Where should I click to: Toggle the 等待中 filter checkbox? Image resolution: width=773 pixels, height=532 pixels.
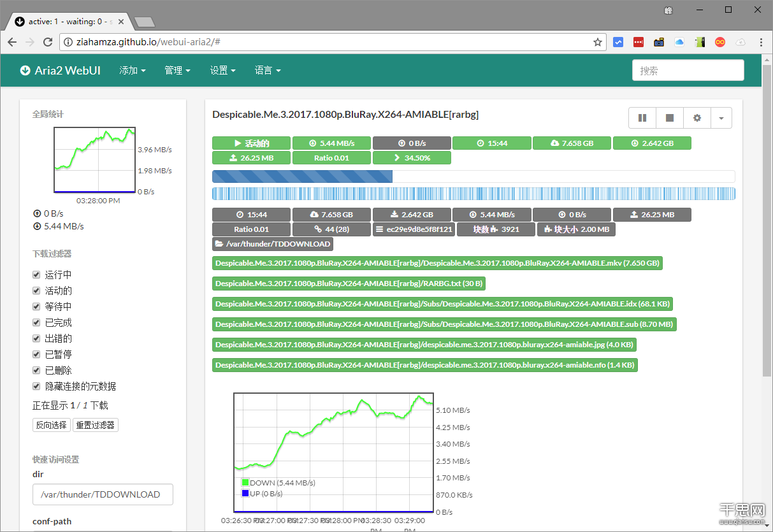(x=36, y=306)
